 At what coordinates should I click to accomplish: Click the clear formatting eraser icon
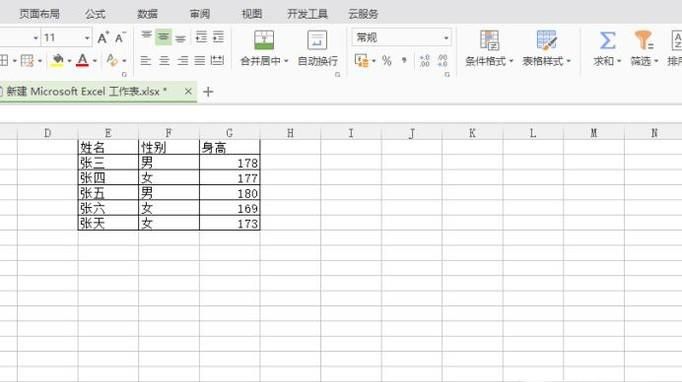click(112, 60)
